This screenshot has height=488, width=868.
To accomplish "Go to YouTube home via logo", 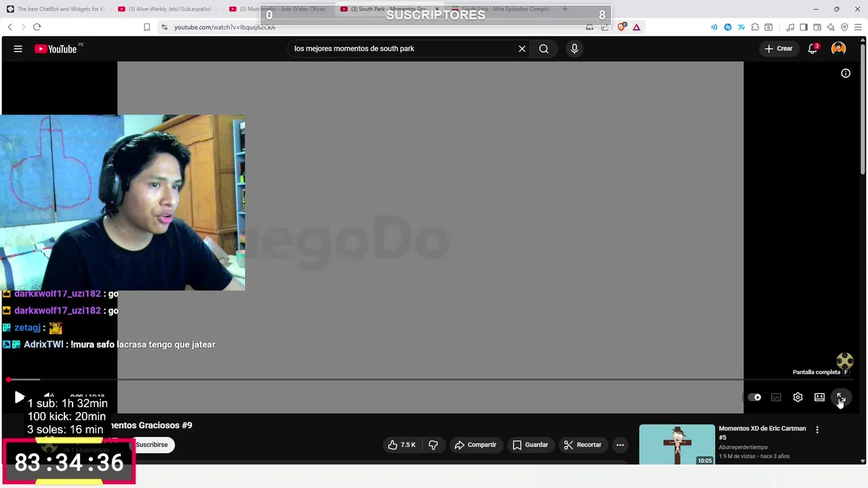I will click(x=56, y=49).
